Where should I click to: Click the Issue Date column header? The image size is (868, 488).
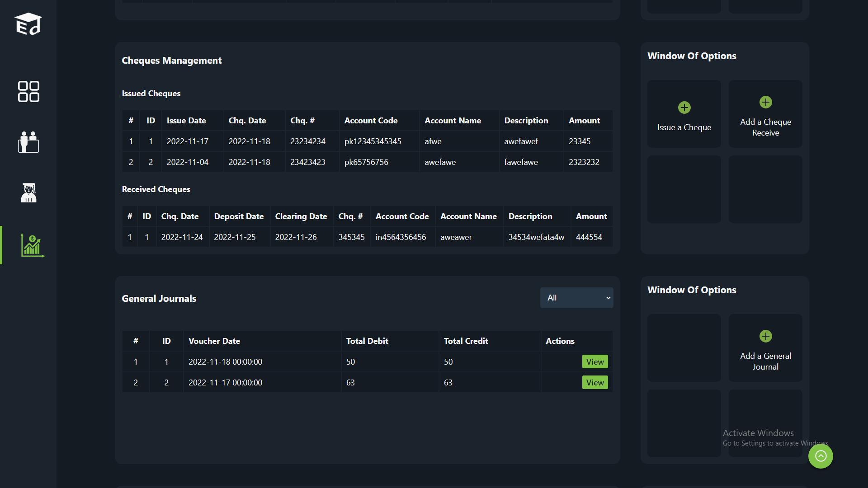pos(186,121)
